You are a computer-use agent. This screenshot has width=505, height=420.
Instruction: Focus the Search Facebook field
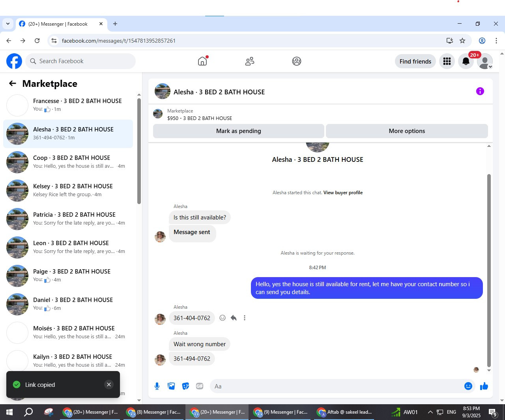80,61
